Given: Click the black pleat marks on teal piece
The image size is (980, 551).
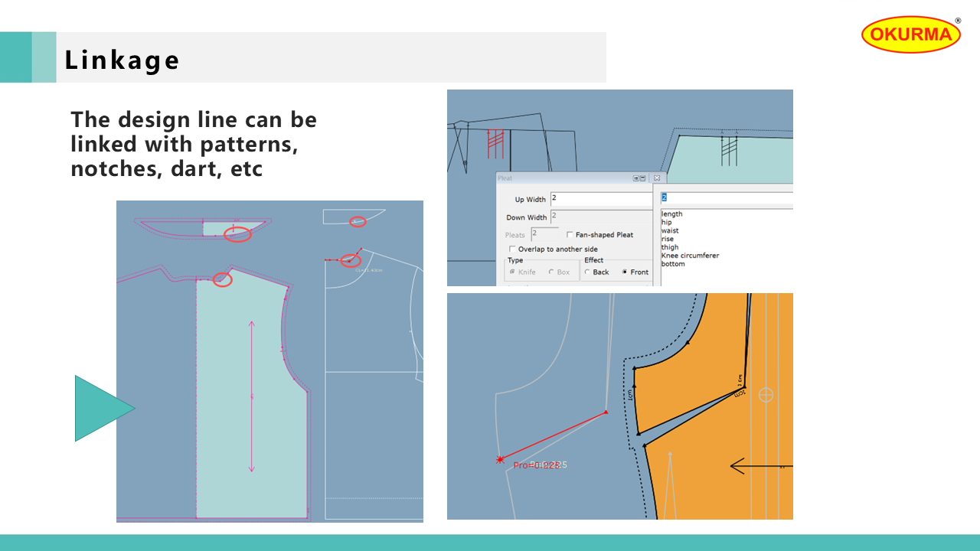Looking at the screenshot, I should point(728,148).
